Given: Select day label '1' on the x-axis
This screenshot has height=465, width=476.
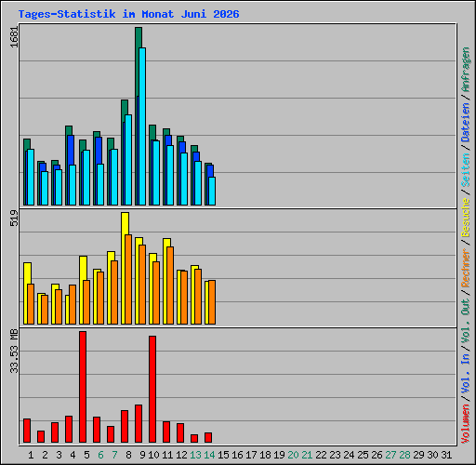Looking at the screenshot, I should click(x=31, y=455).
